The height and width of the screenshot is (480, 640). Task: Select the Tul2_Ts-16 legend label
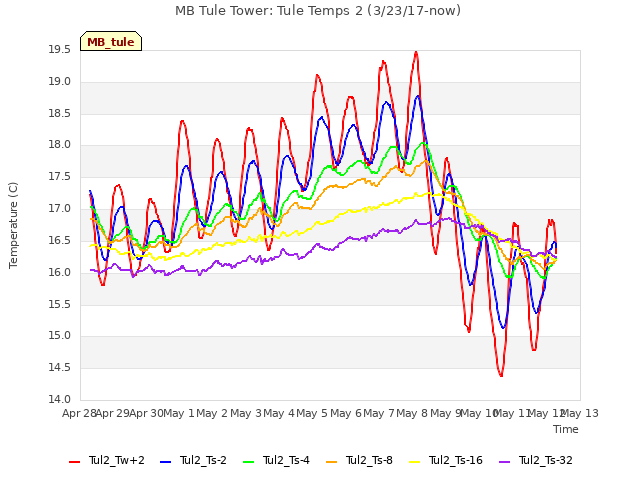coord(456,460)
